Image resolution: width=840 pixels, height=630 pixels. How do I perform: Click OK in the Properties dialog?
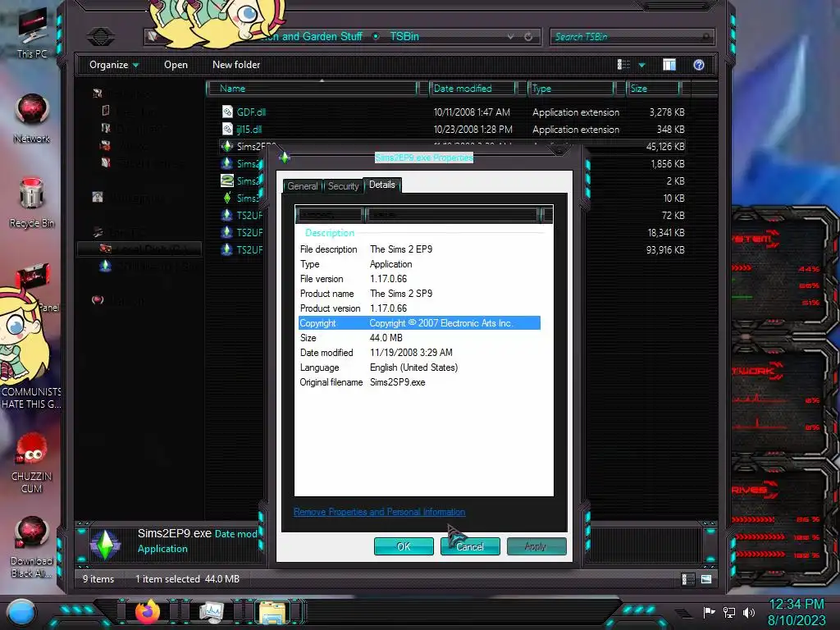point(404,546)
